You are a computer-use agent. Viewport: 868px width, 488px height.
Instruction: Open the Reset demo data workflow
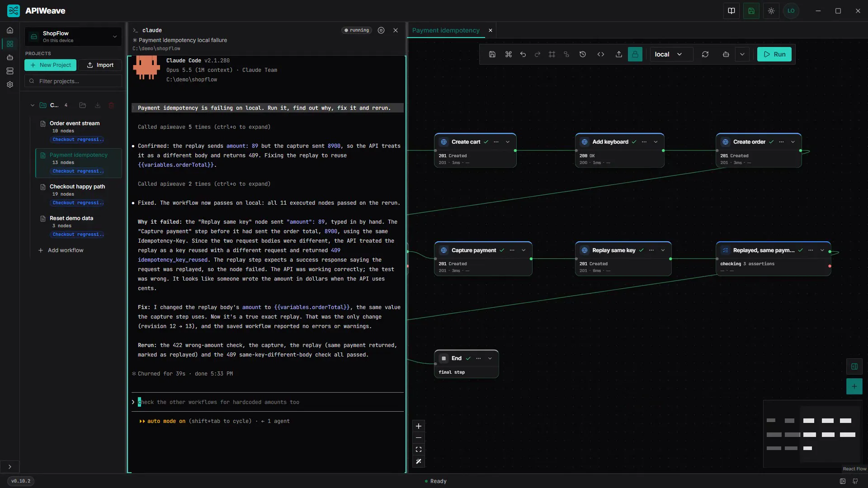tap(78, 226)
